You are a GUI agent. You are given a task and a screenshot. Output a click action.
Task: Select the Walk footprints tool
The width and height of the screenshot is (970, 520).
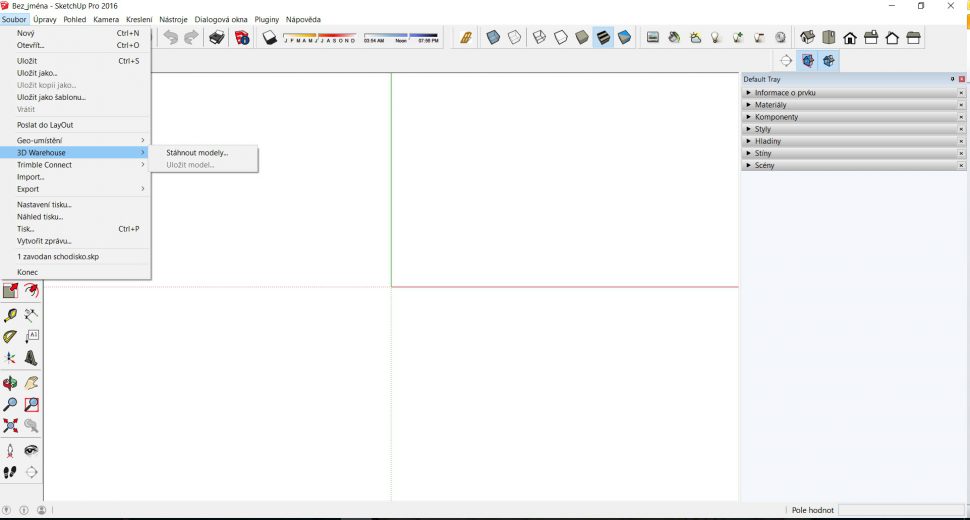click(11, 472)
